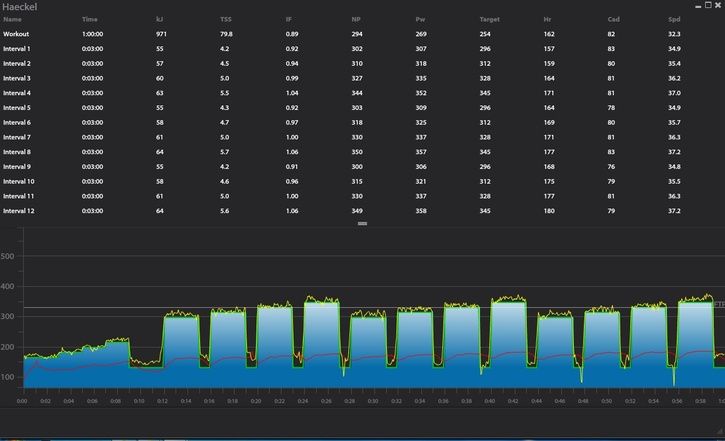Click the Hr column header
Viewport: 725px width, 441px height.
pos(548,19)
